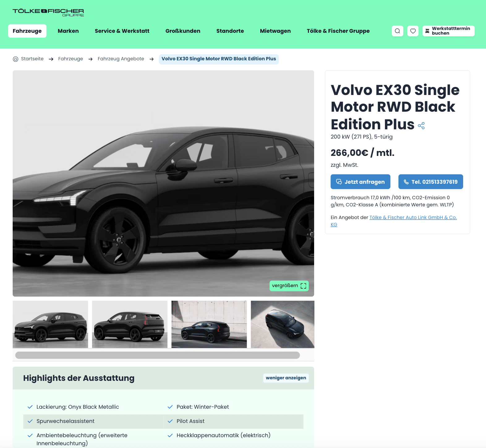486x448 pixels.
Task: Click the search magnifier icon
Action: point(397,31)
